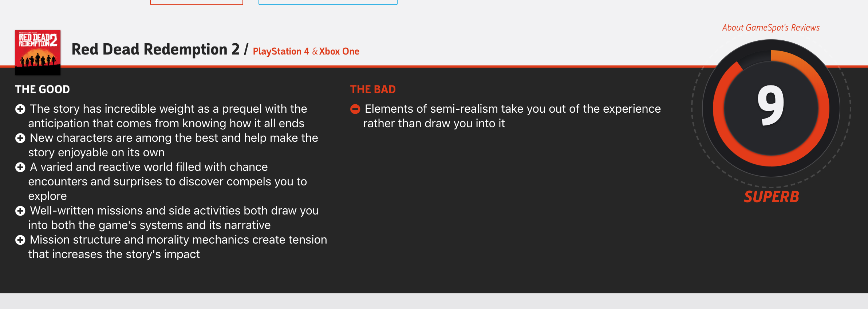Click the red-outlined button at the top edge
868x309 pixels.
[197, 2]
